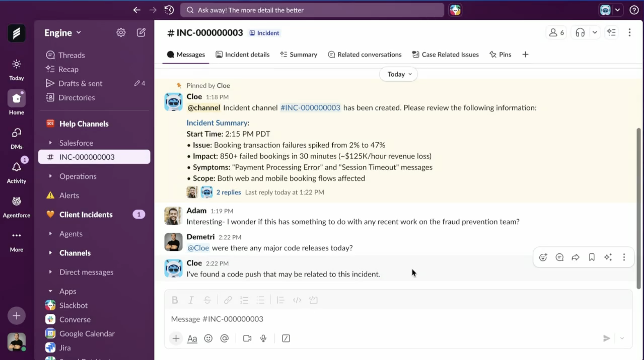Viewport: 644px width, 360px height.
Task: Open Engine workspace settings gear
Action: [121, 32]
